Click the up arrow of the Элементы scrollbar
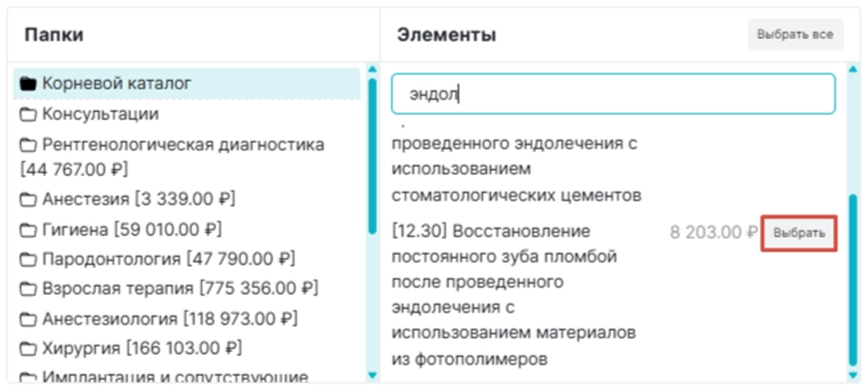 coord(853,69)
